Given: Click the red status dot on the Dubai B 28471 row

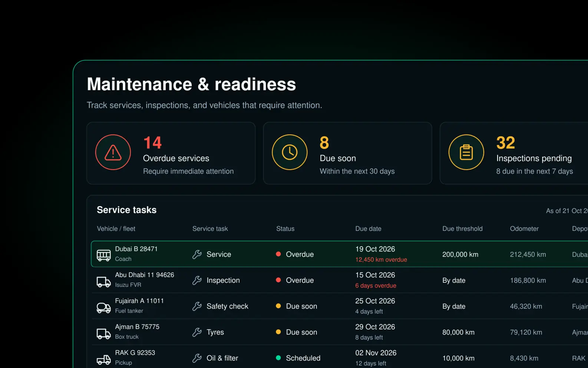Looking at the screenshot, I should (x=278, y=254).
